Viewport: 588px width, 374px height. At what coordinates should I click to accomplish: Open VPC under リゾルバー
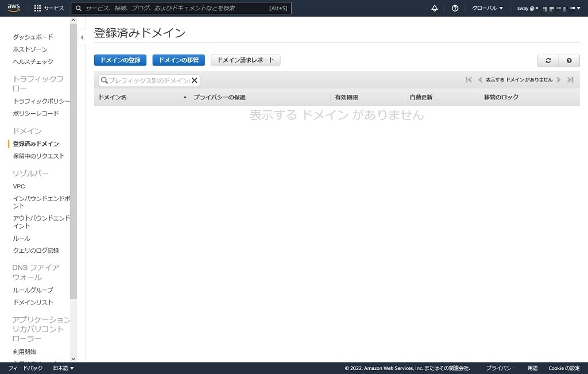19,187
